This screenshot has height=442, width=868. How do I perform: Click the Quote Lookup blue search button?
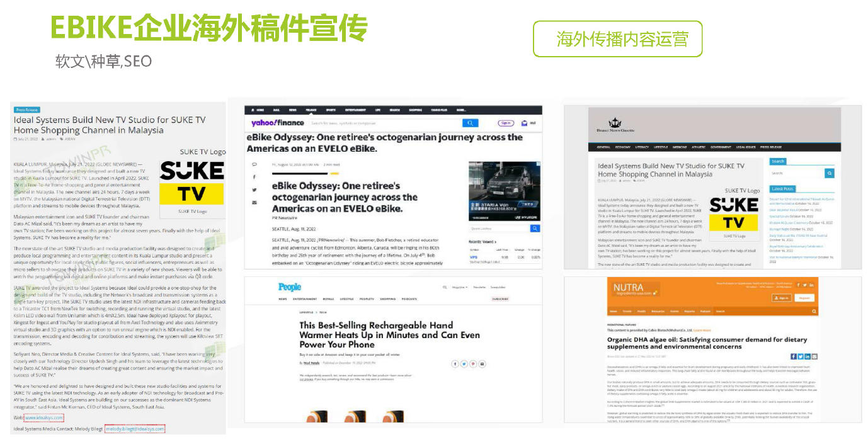click(x=535, y=229)
